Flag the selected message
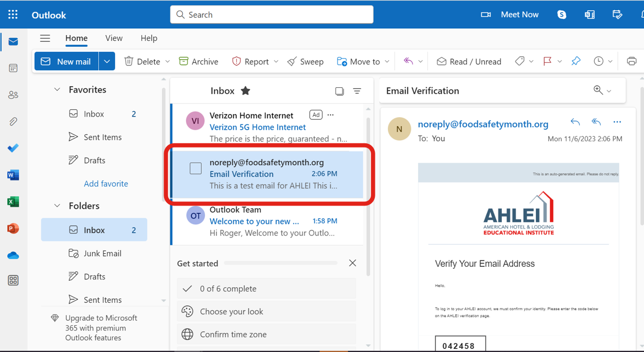 click(x=547, y=61)
